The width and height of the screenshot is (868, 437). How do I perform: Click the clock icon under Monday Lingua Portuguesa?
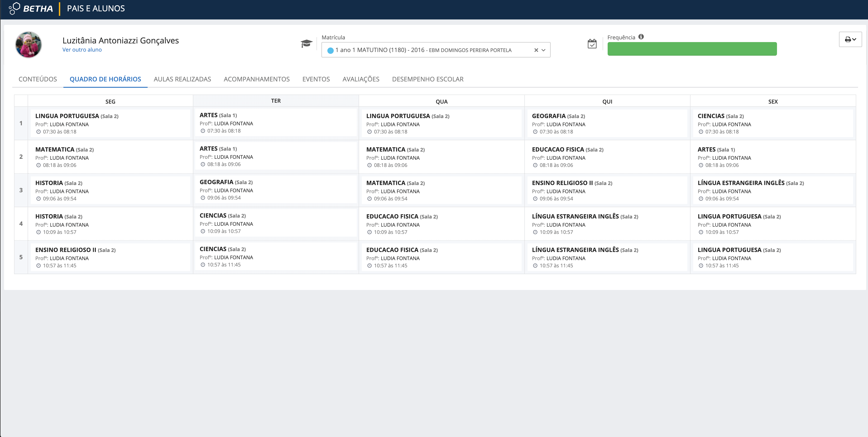click(x=38, y=132)
